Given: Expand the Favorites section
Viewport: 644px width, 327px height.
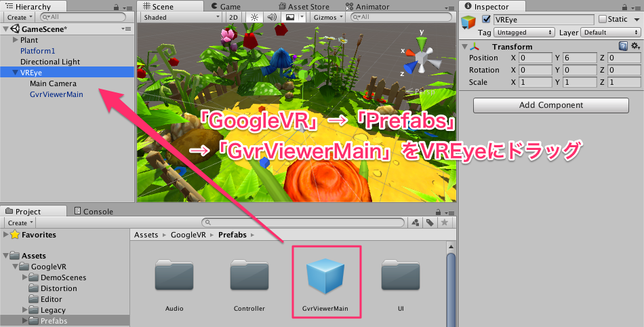Looking at the screenshot, I should [5, 235].
